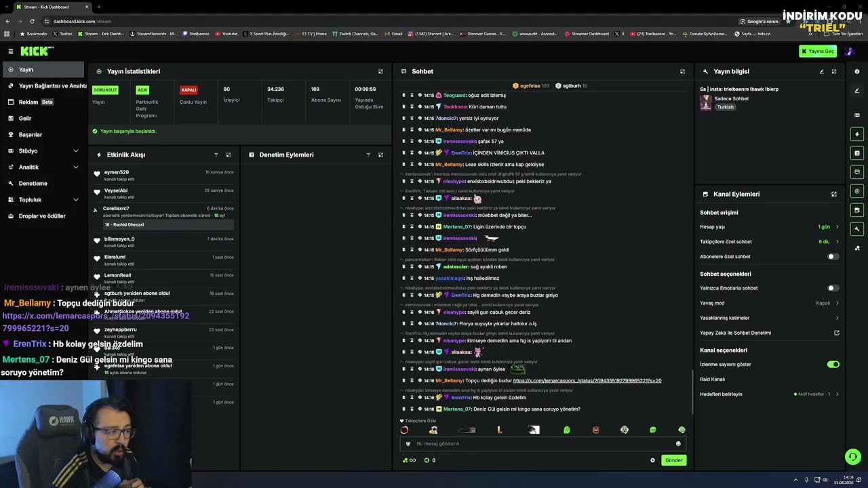Pick the red angry square emote
Screen dimensions: 868x488
596,430
